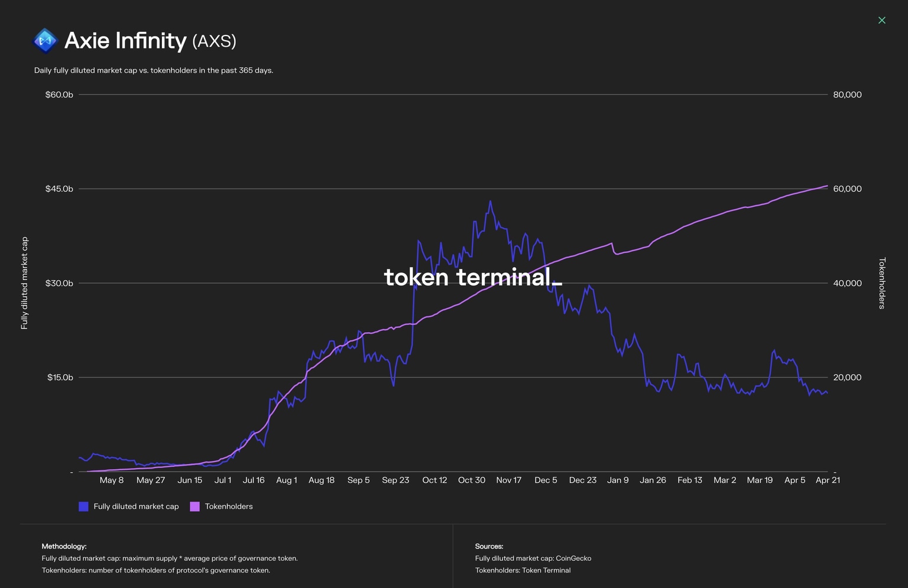Click the Methodology heading
The width and height of the screenshot is (908, 588).
64,547
